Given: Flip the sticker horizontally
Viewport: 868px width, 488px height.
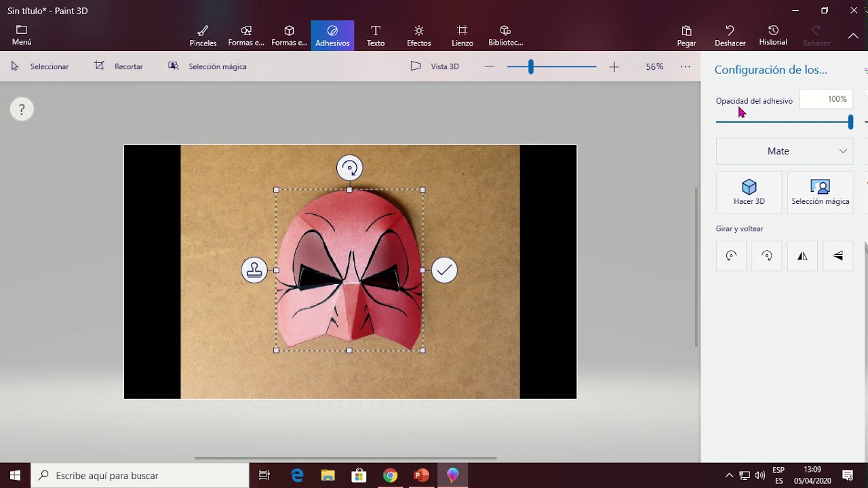Looking at the screenshot, I should (802, 256).
